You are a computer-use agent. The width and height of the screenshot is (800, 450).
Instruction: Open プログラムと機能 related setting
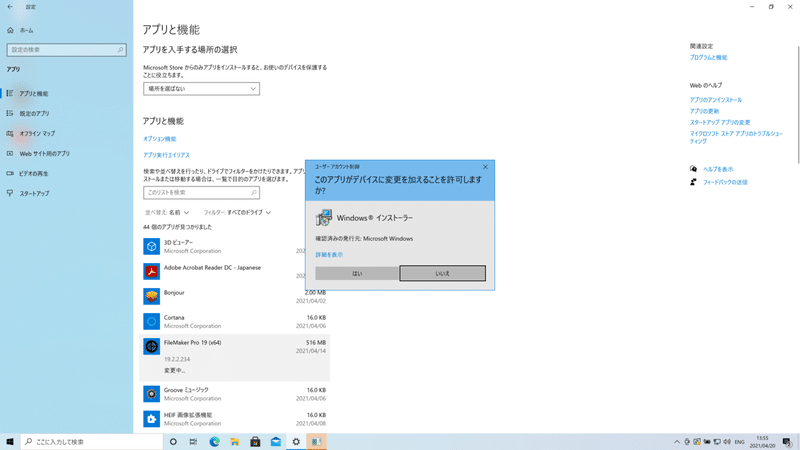coord(708,58)
